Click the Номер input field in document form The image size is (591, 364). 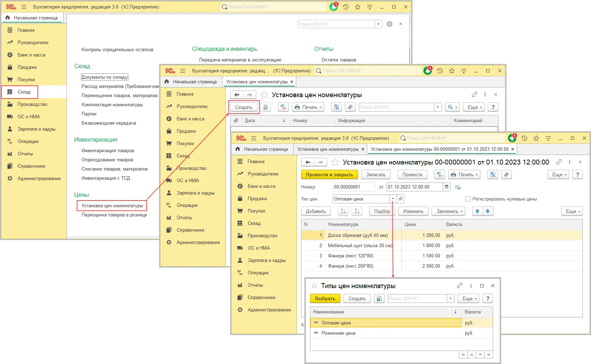pyautogui.click(x=354, y=187)
